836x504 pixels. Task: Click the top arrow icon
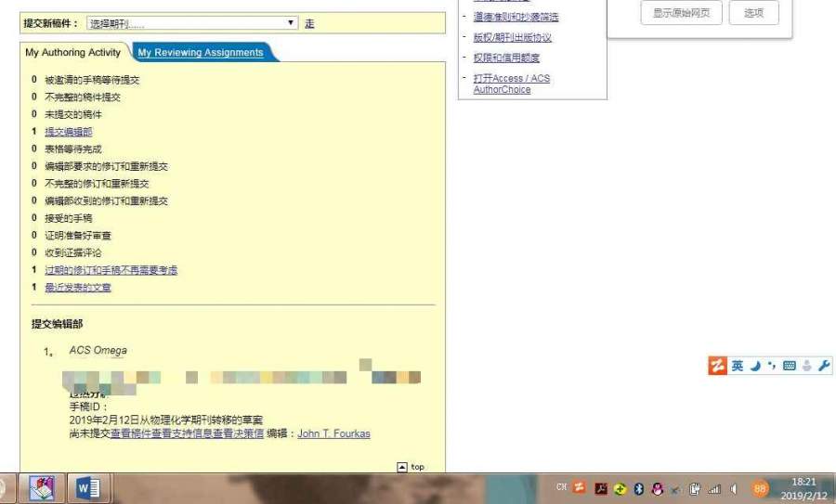click(x=402, y=467)
